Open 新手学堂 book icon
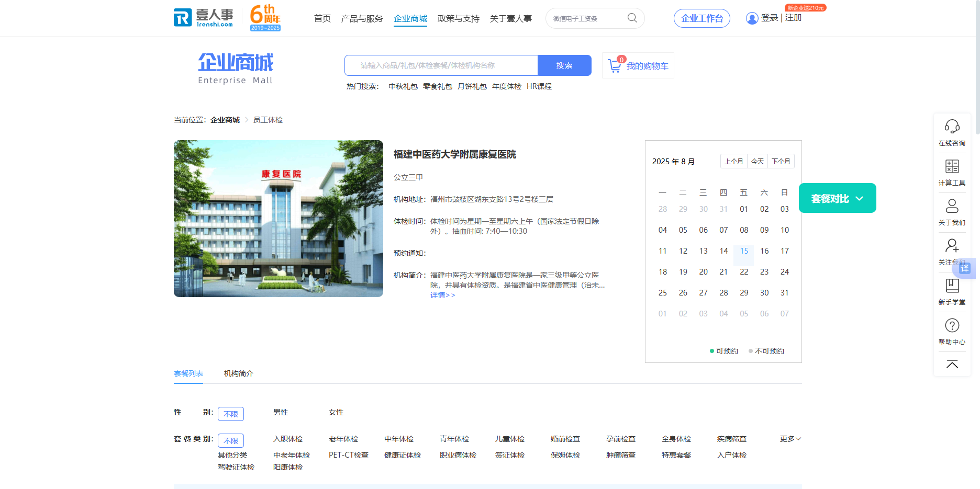The width and height of the screenshot is (980, 489). pyautogui.click(x=952, y=286)
